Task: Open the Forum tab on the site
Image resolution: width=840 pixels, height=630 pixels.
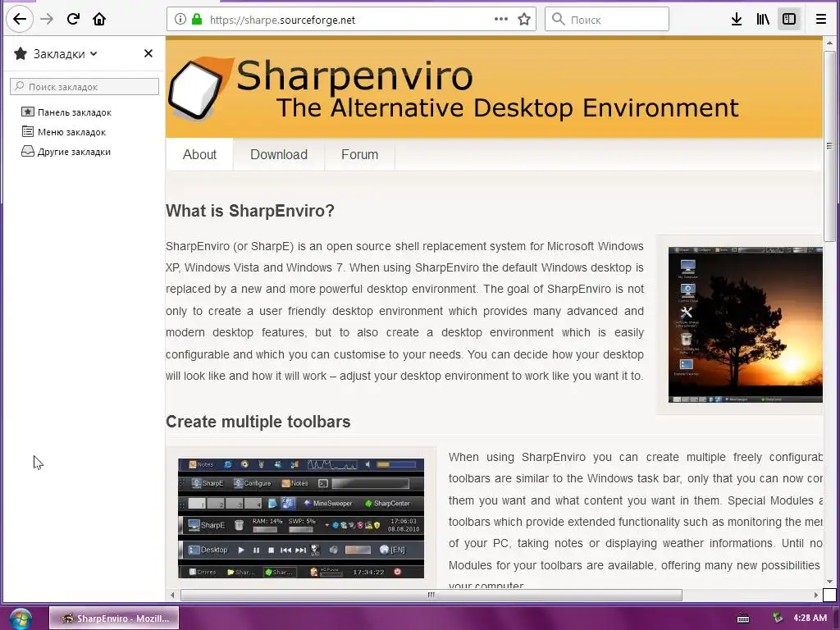Action: [x=359, y=154]
